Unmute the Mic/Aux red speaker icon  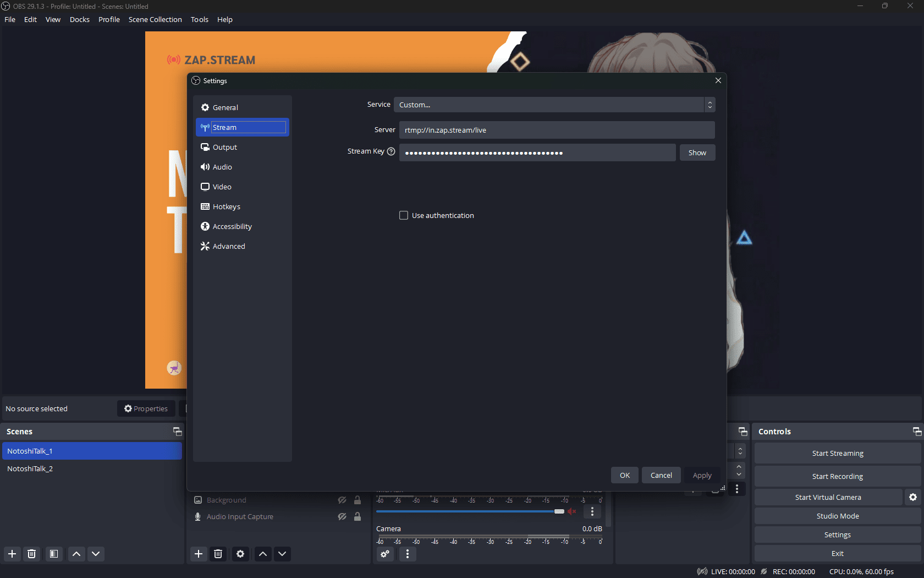point(572,511)
